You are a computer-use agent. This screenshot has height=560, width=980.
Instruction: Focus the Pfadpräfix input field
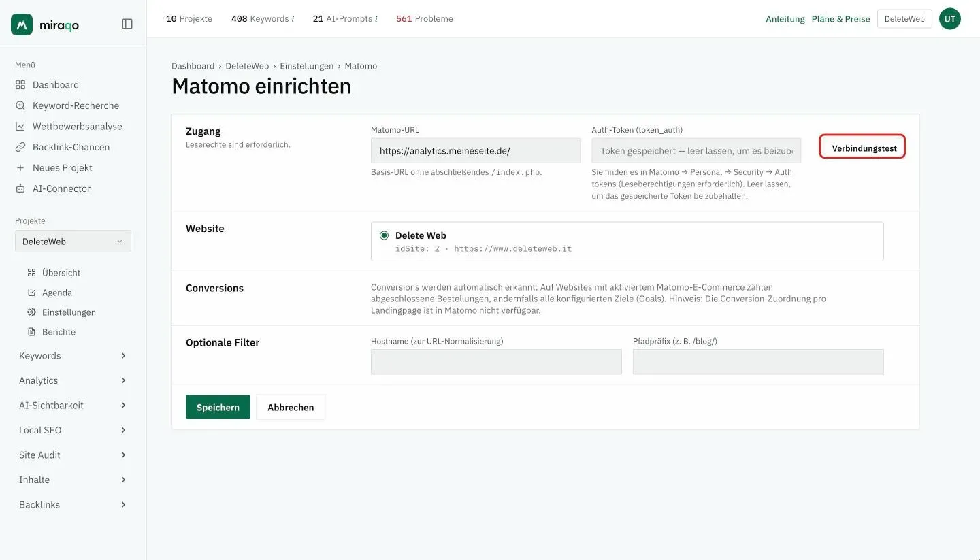point(758,362)
